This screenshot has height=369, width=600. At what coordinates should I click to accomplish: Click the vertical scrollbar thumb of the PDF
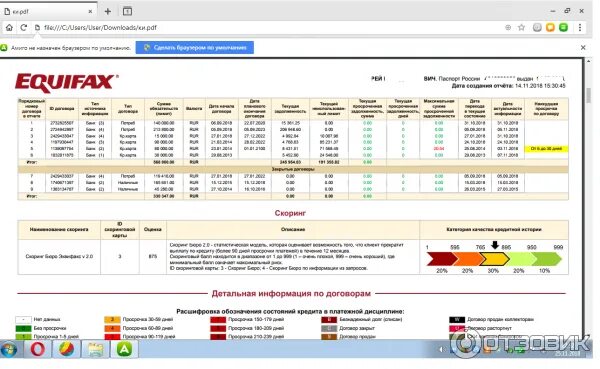(x=588, y=96)
